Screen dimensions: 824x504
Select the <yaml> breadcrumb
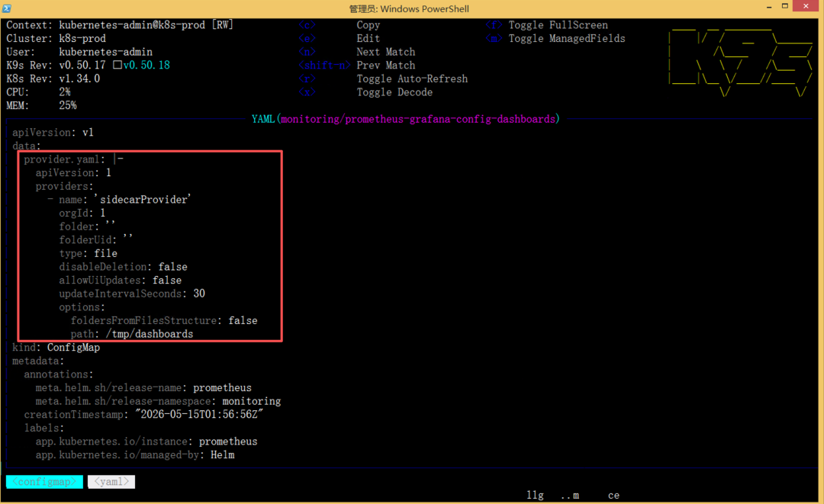111,481
